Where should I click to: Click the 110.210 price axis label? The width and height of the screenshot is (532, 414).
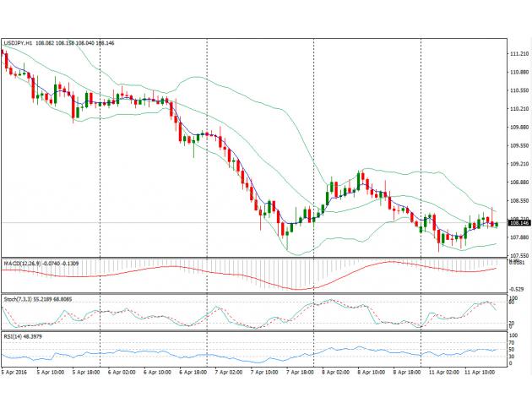click(x=518, y=108)
